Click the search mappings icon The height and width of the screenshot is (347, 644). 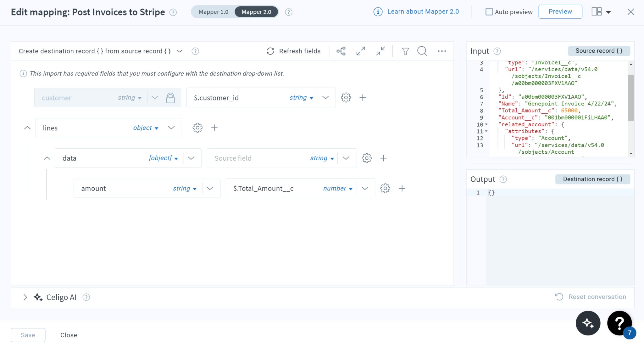[x=422, y=51]
